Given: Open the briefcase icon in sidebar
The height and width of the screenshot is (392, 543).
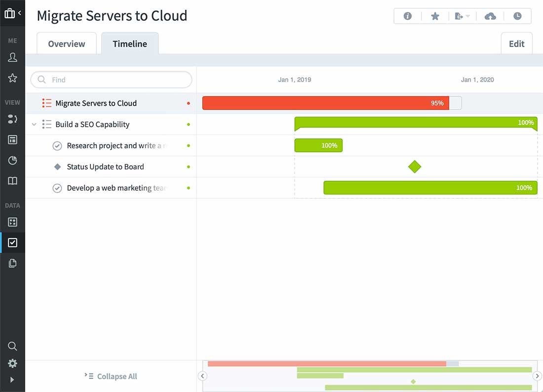Looking at the screenshot, I should click(9, 13).
